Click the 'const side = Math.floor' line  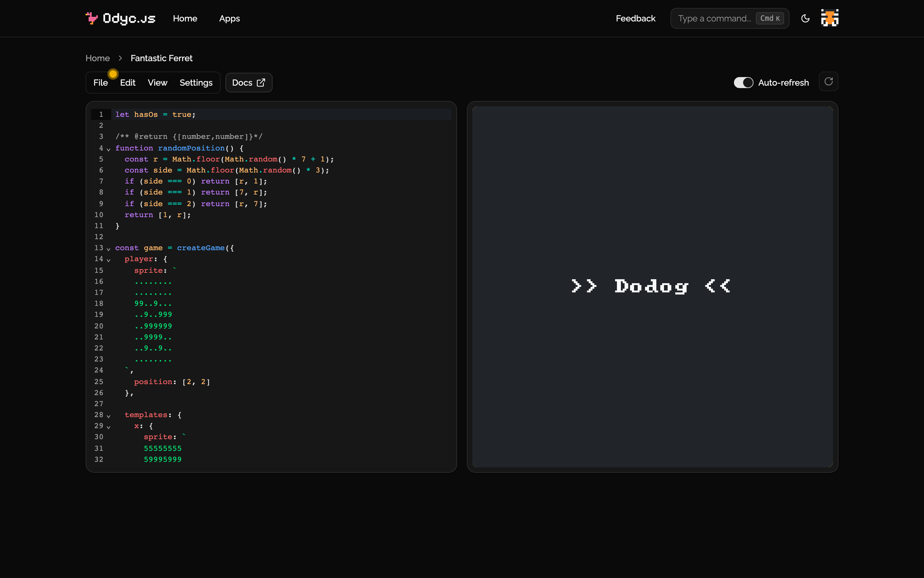227,170
